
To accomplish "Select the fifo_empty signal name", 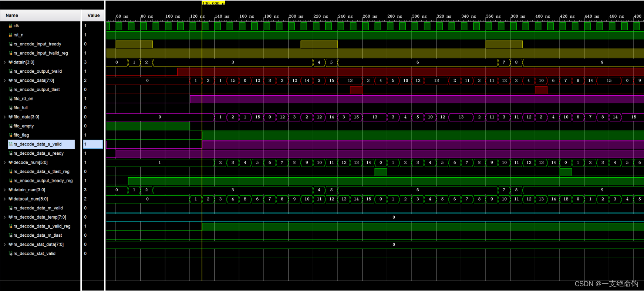I will (24, 126).
